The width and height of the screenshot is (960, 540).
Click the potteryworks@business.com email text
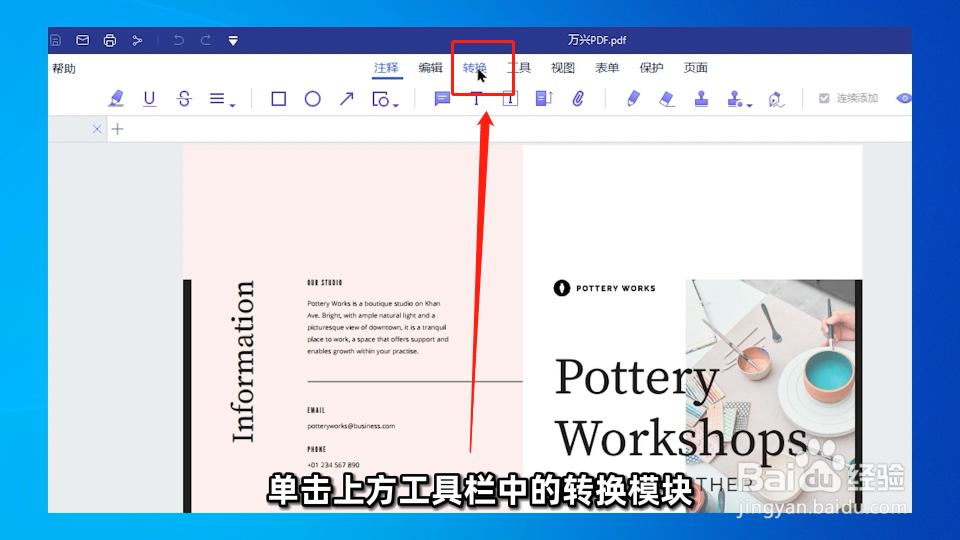(x=351, y=426)
